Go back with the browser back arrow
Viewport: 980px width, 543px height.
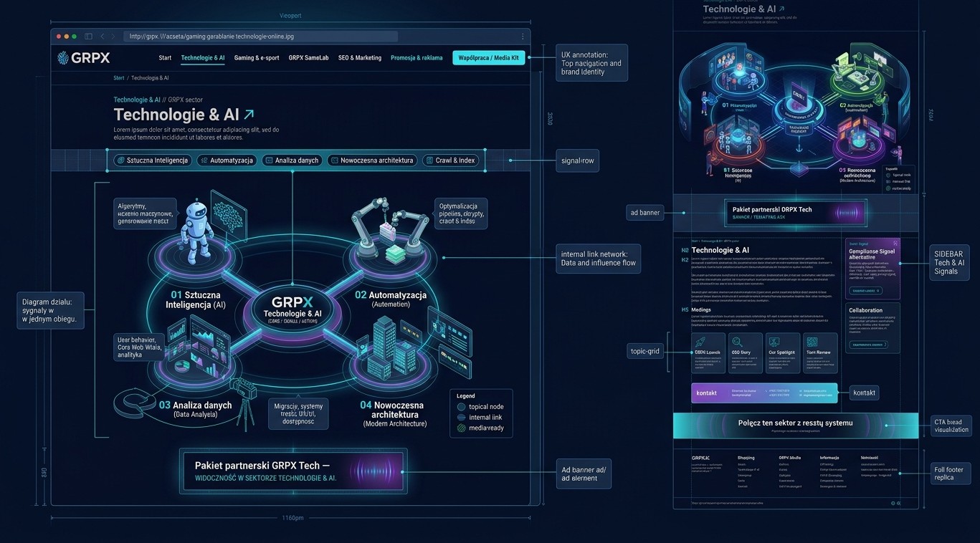103,36
